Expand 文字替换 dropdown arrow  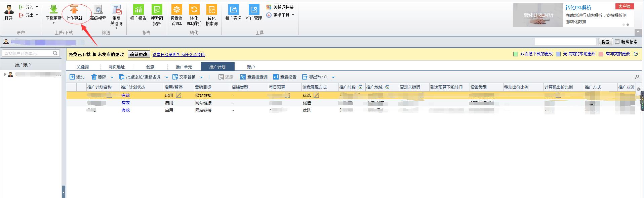point(201,78)
